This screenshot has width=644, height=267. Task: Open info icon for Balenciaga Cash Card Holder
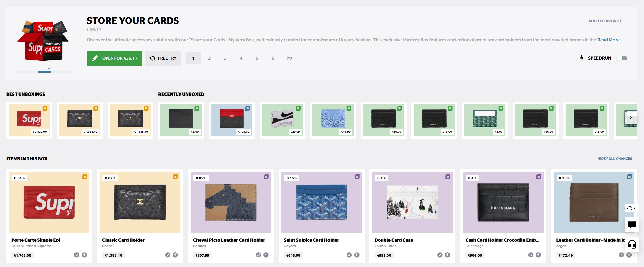538,255
